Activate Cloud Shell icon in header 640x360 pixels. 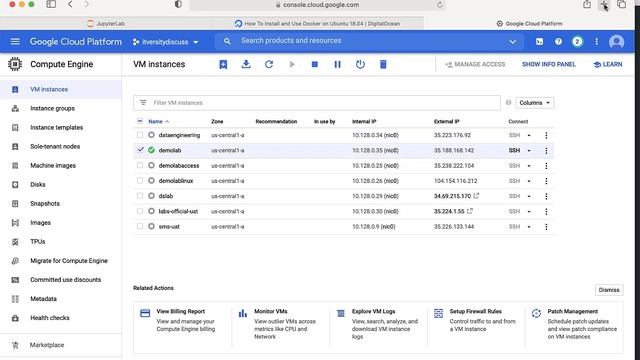coord(539,42)
